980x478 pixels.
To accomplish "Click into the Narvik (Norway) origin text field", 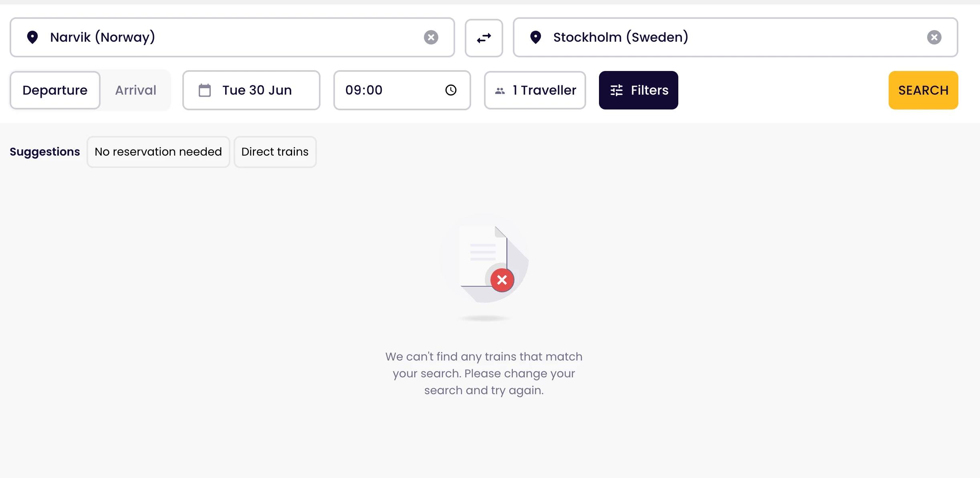I will (x=232, y=37).
